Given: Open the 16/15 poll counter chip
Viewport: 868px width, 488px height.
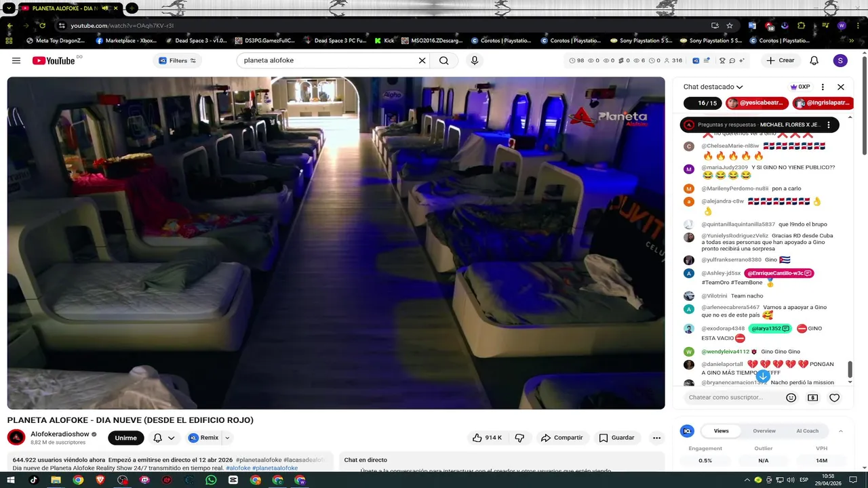Looking at the screenshot, I should [x=703, y=103].
